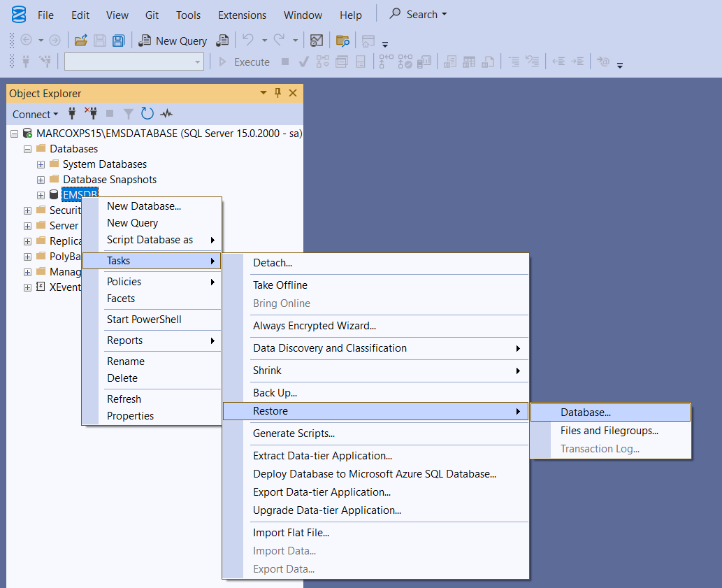Click Generate Scripts... in the Tasks submenu
Image resolution: width=722 pixels, height=588 pixels.
coord(294,433)
